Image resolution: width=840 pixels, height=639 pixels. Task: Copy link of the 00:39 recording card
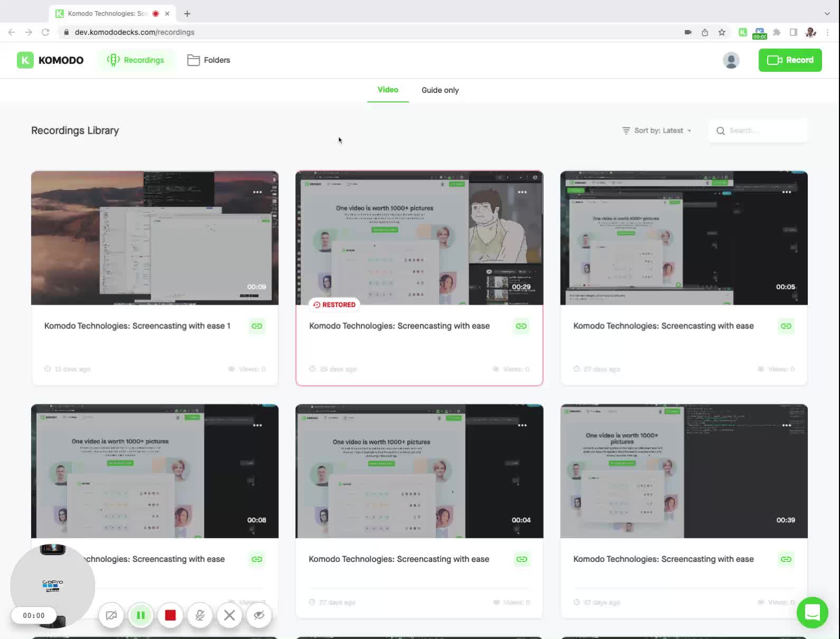[x=786, y=559]
